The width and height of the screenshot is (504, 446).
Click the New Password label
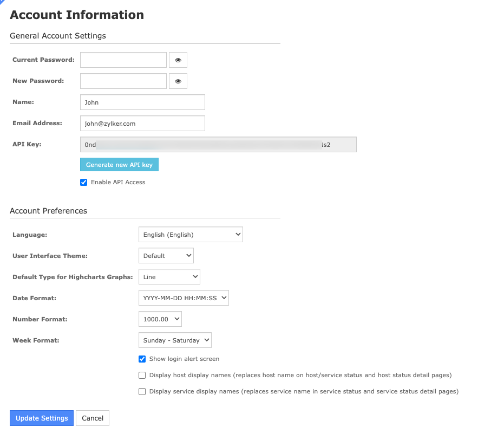[38, 81]
